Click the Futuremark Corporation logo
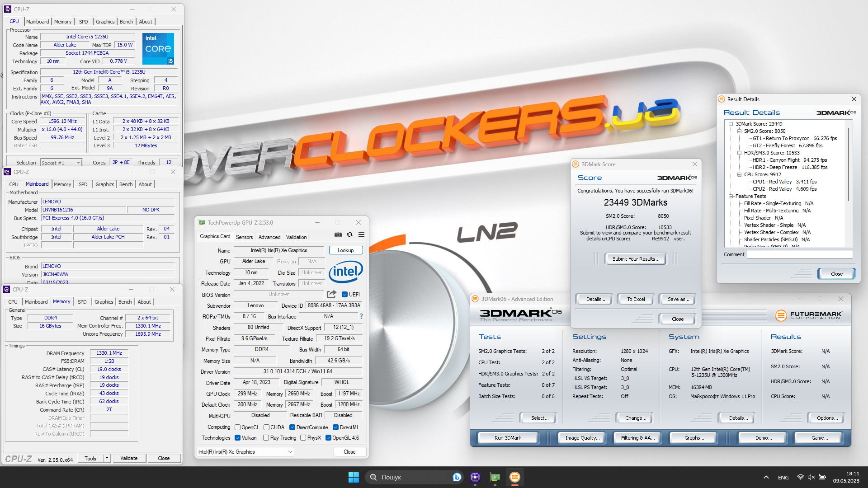Image resolution: width=868 pixels, height=488 pixels. click(x=808, y=315)
